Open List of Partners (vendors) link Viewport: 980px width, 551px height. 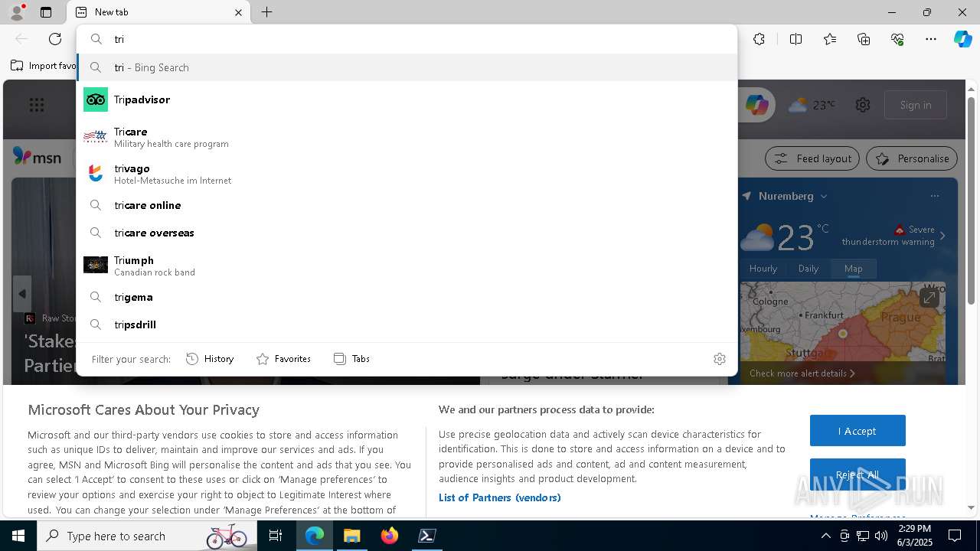500,497
